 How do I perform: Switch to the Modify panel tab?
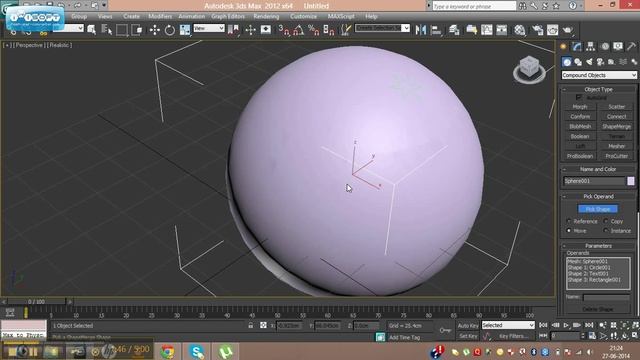pyautogui.click(x=577, y=47)
